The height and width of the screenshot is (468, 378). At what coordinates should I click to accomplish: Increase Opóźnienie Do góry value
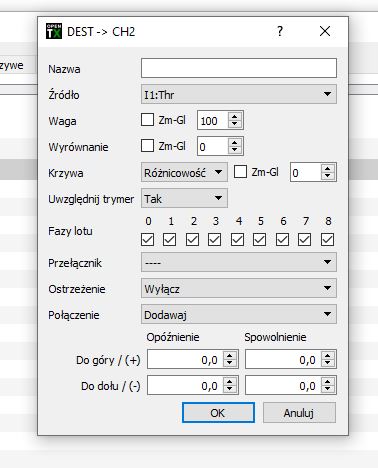230,355
